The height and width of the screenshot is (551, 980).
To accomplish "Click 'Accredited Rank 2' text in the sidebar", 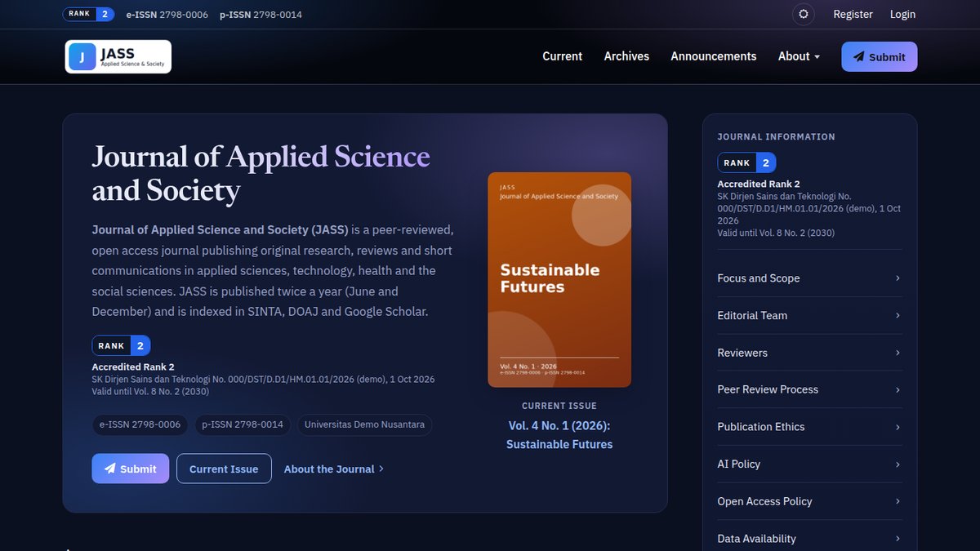I will pos(759,184).
